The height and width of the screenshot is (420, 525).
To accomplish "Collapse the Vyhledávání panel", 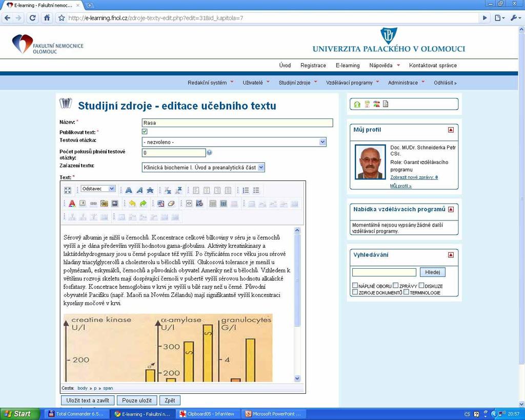I will pyautogui.click(x=451, y=255).
